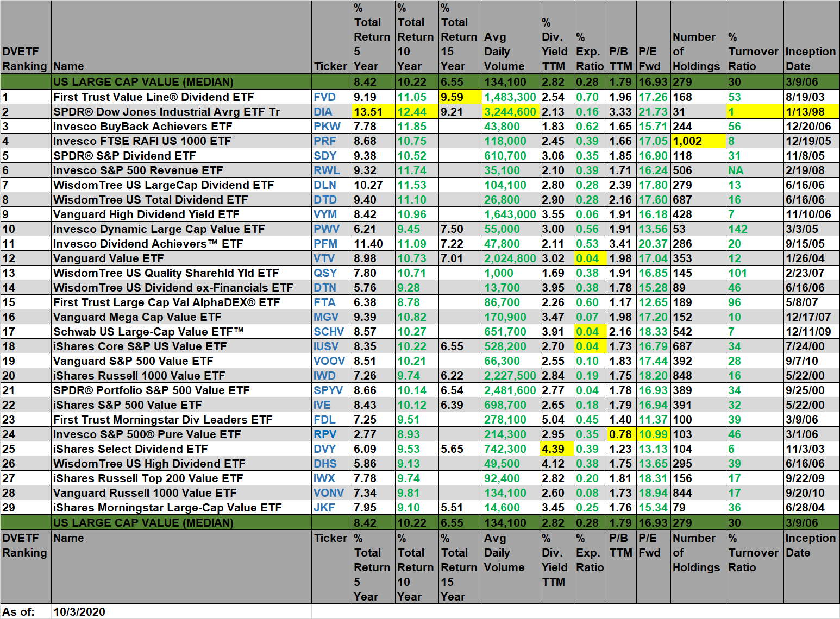Click iShares Morningstar Large-Cap Value ETF name
This screenshot has height=619, width=840.
tap(167, 508)
